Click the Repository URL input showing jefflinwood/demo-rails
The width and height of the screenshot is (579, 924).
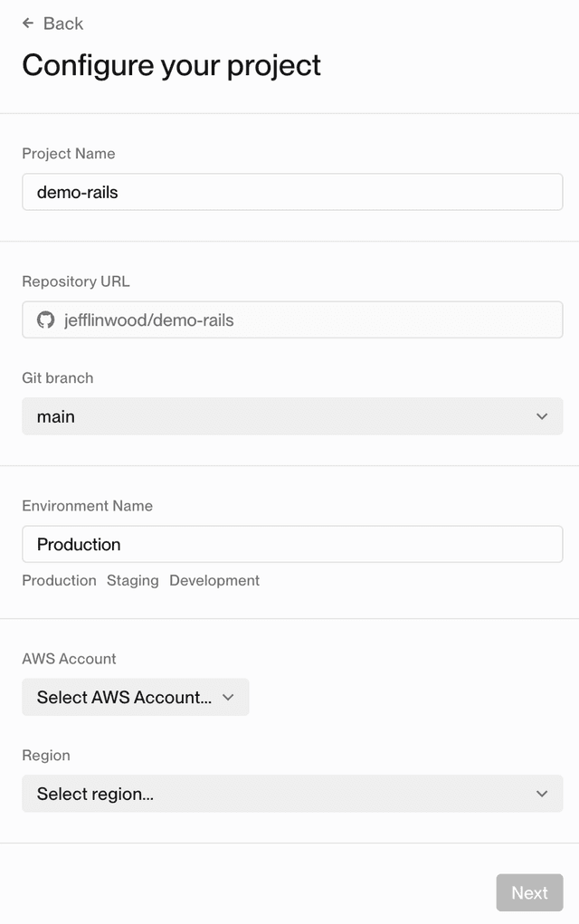291,319
